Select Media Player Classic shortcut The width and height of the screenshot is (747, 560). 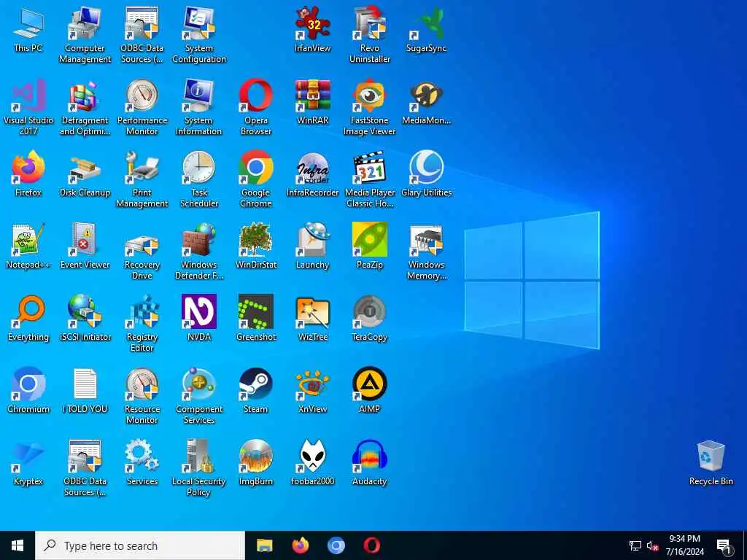[x=370, y=179]
